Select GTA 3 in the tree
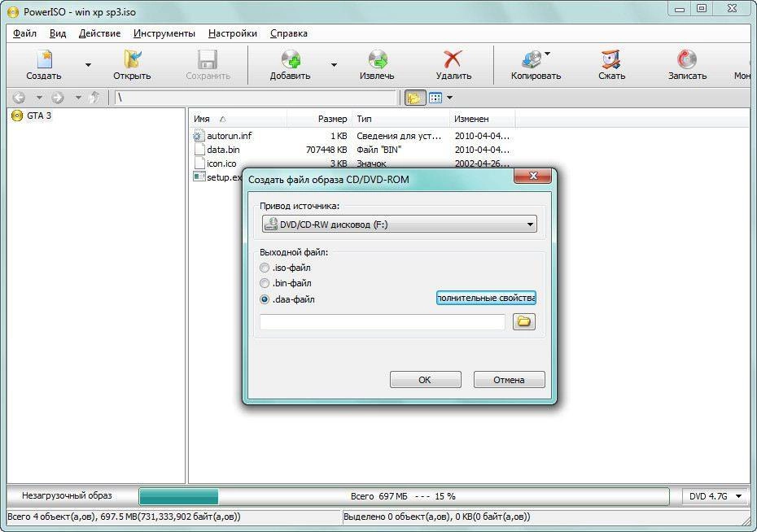Image resolution: width=757 pixels, height=532 pixels. [x=38, y=116]
